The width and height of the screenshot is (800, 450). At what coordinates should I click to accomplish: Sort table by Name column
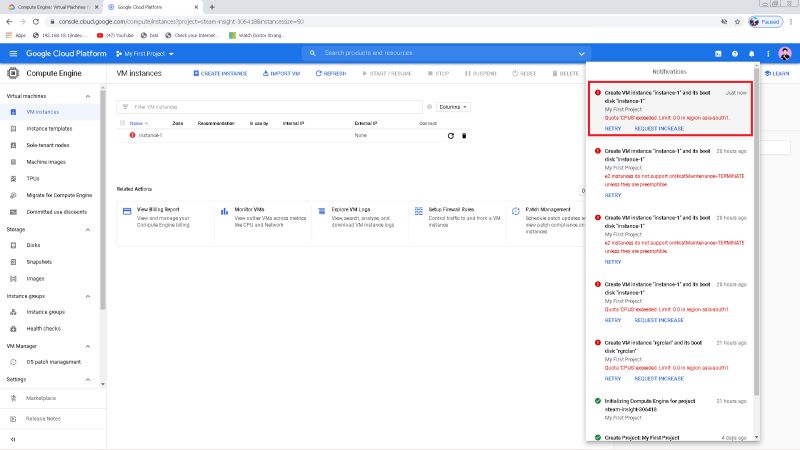point(138,123)
